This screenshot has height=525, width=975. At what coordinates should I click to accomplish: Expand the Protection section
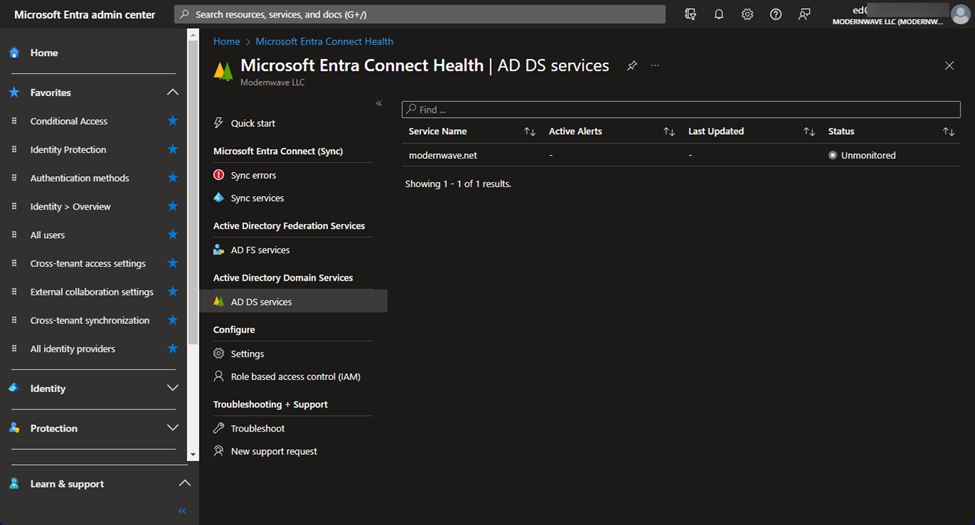[x=173, y=428]
